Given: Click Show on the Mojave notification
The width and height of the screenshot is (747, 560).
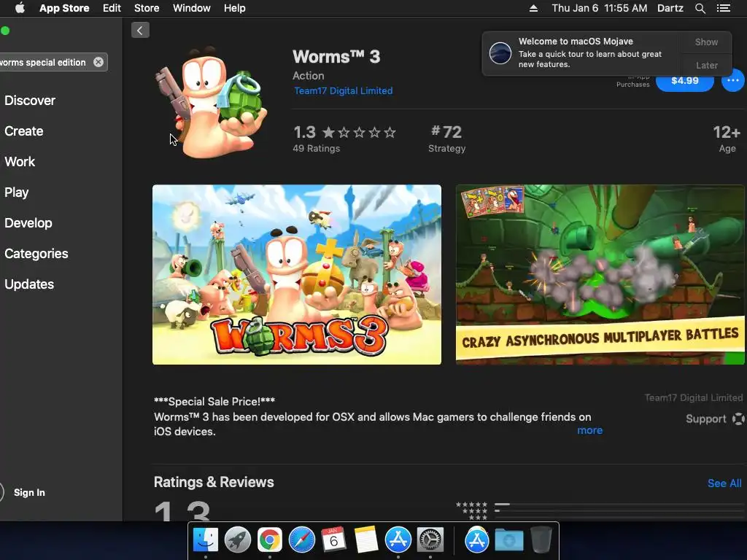Looking at the screenshot, I should 706,42.
